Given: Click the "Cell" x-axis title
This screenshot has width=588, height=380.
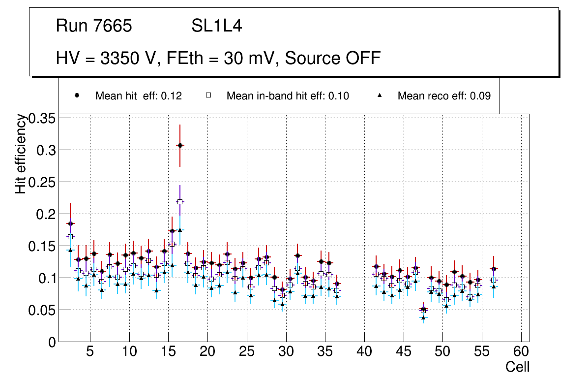Looking at the screenshot, I should [518, 367].
